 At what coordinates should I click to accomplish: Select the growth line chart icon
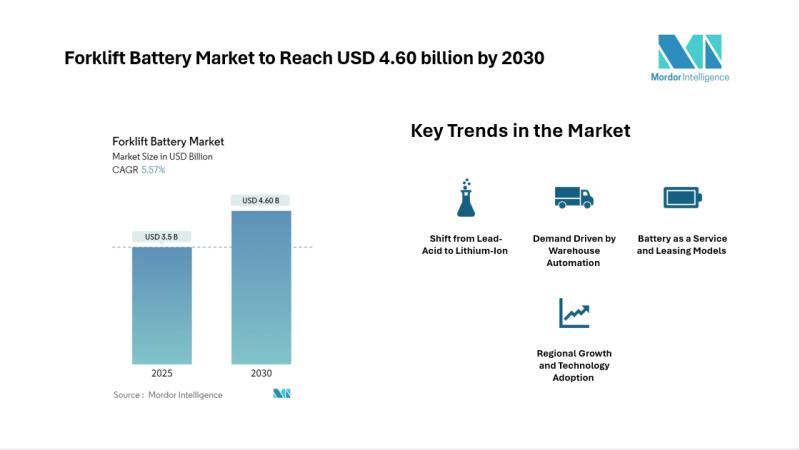[x=574, y=314]
